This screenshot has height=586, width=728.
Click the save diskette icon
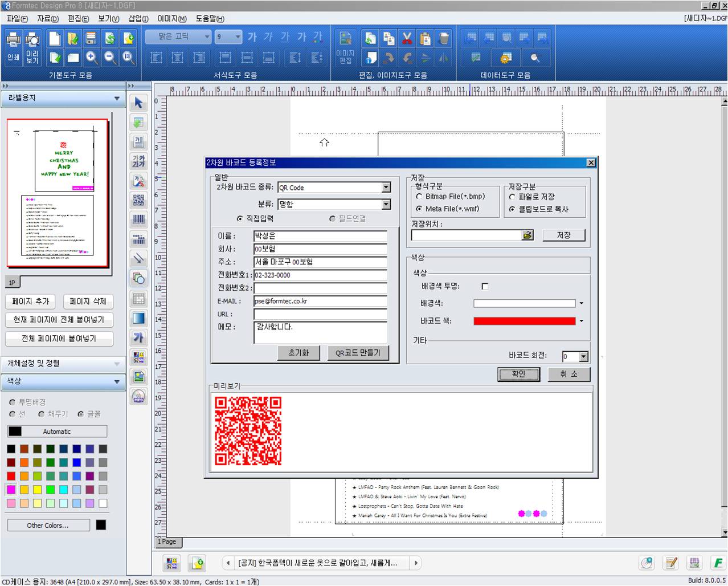[x=91, y=39]
